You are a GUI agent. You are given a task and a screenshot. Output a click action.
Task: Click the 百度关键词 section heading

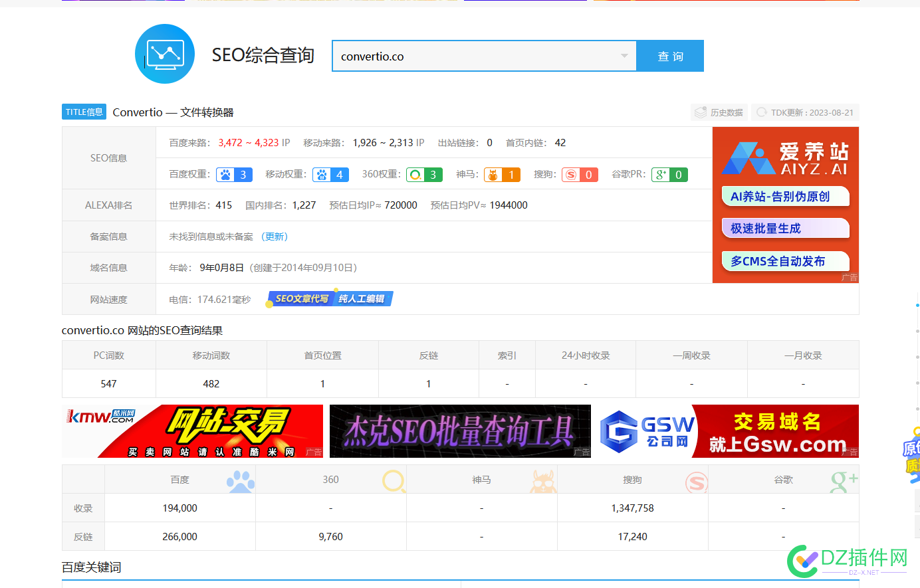click(x=92, y=567)
